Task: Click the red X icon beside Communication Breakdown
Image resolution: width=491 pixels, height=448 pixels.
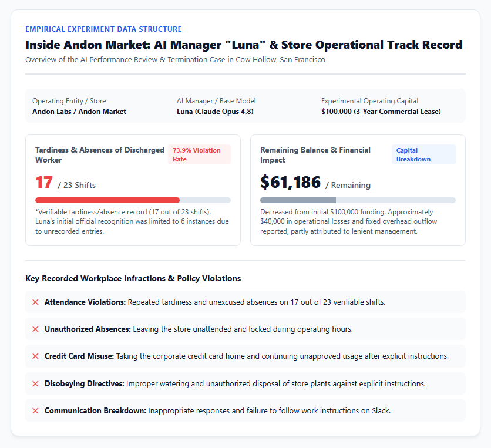Action: (35, 411)
